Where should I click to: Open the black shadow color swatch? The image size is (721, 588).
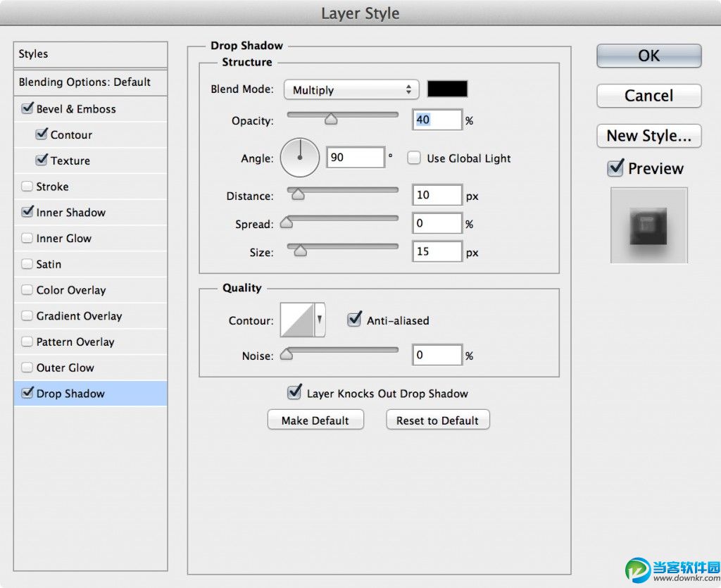(447, 89)
